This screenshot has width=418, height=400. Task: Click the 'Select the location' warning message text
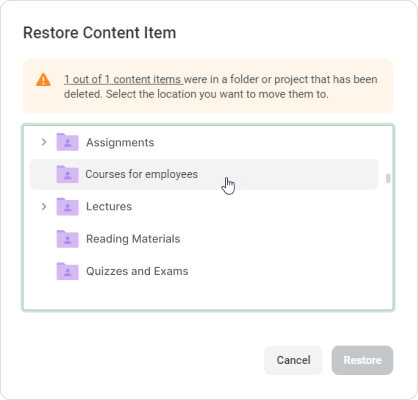pos(217,94)
